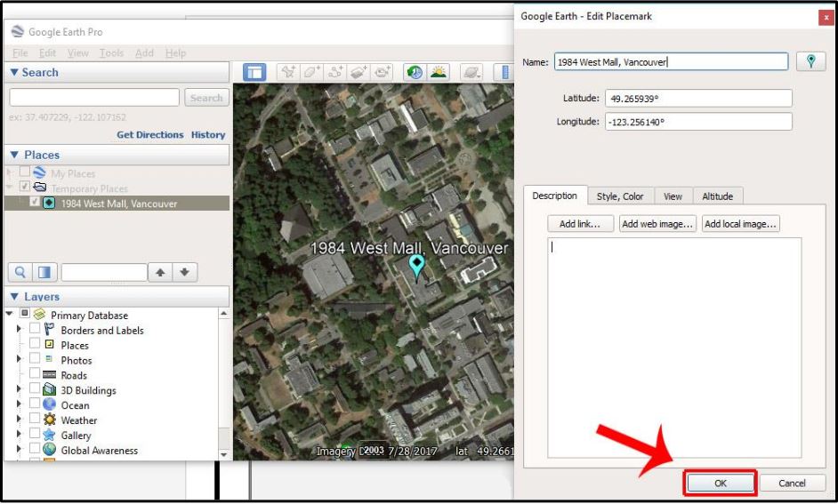838x504 pixels.
Task: Move the place item down with the arrow
Action: click(x=185, y=272)
